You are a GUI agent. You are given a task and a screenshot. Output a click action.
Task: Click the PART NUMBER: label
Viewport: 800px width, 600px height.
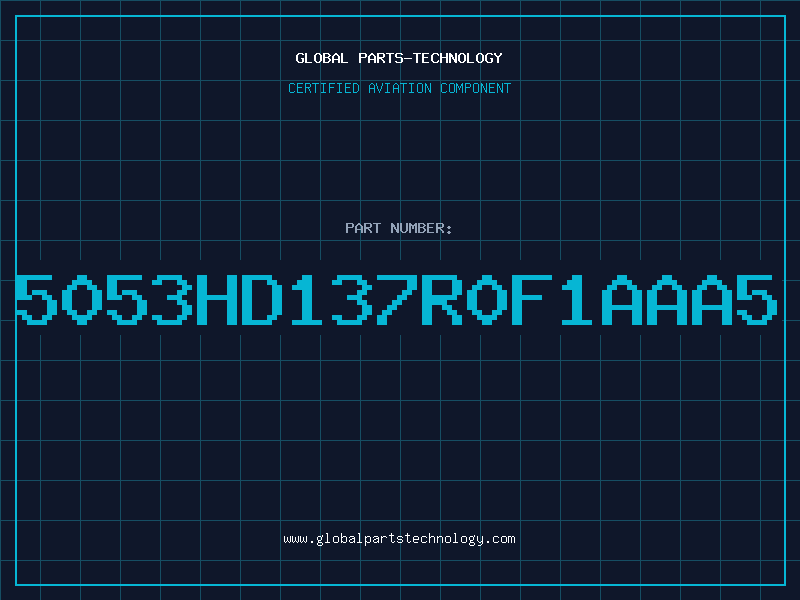(x=398, y=228)
